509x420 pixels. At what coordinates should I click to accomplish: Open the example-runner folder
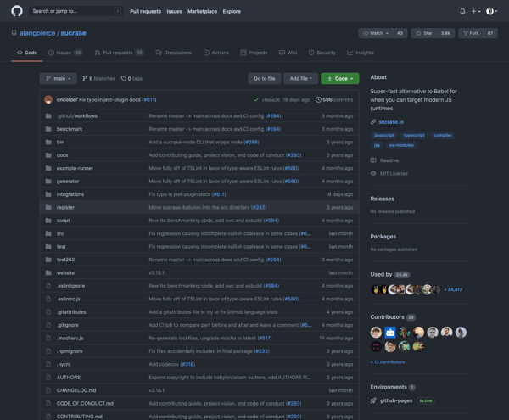[75, 168]
